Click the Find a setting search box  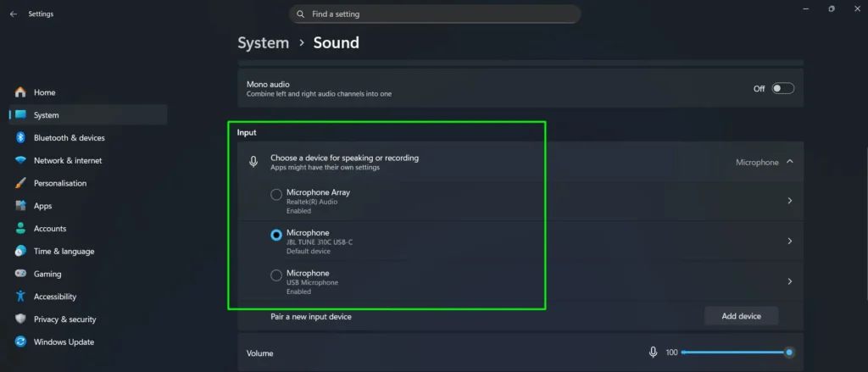pyautogui.click(x=435, y=14)
